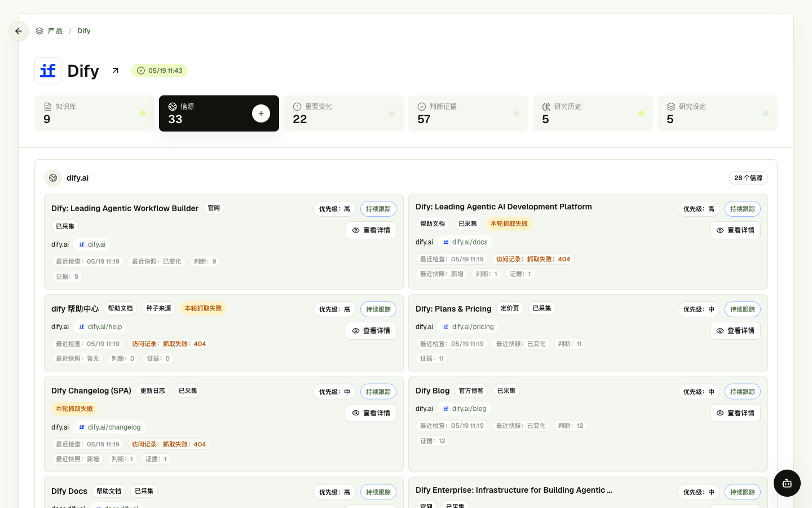
Task: Open the dify.ai/help link chip
Action: pyautogui.click(x=100, y=327)
